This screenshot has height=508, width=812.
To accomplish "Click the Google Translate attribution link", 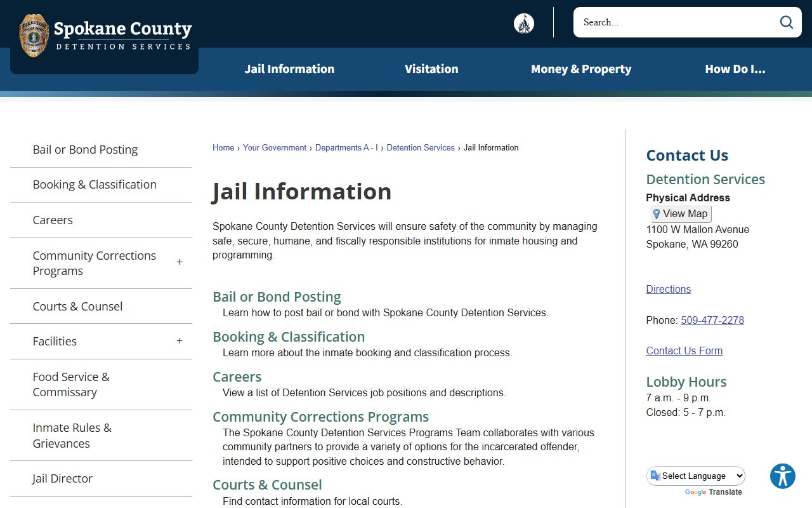I will (x=714, y=492).
